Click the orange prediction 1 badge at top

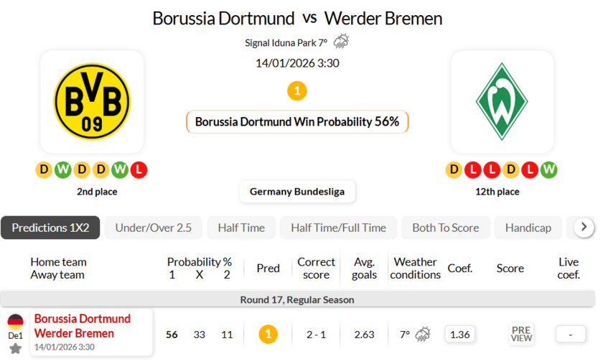tap(296, 91)
